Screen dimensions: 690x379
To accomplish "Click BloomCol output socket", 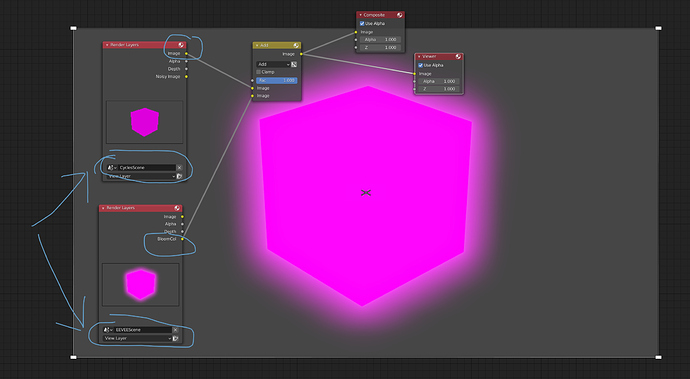I will click(182, 239).
